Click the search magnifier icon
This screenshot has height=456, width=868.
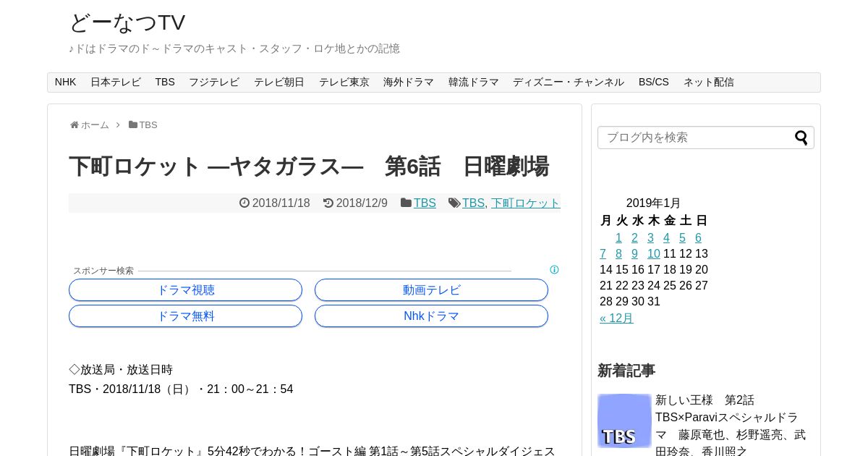tap(801, 138)
